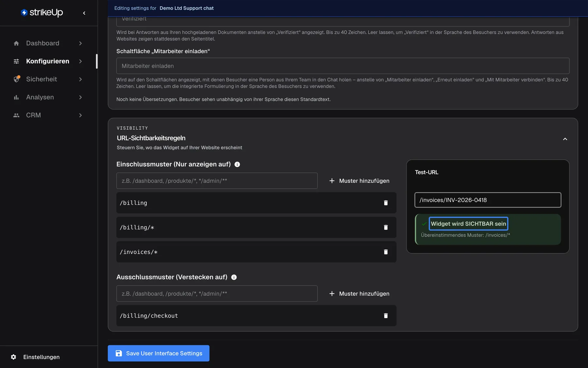Expand the Analysen menu chevron

coord(80,97)
